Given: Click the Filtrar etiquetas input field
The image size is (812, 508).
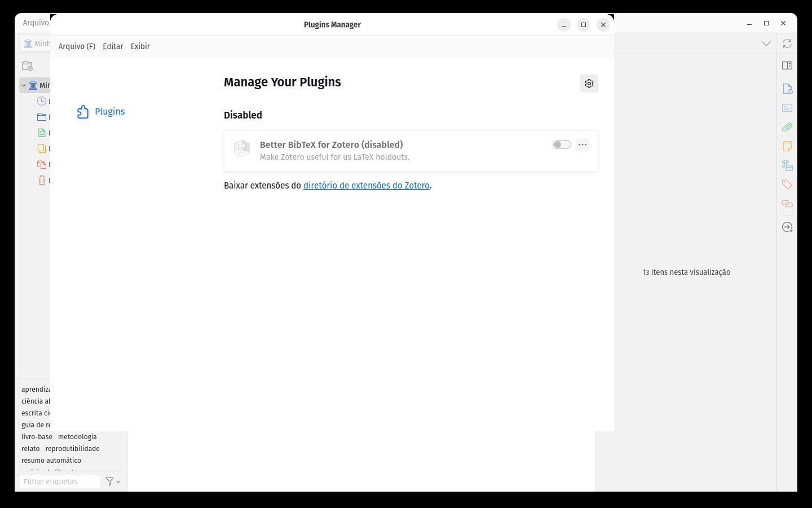Looking at the screenshot, I should pyautogui.click(x=60, y=481).
